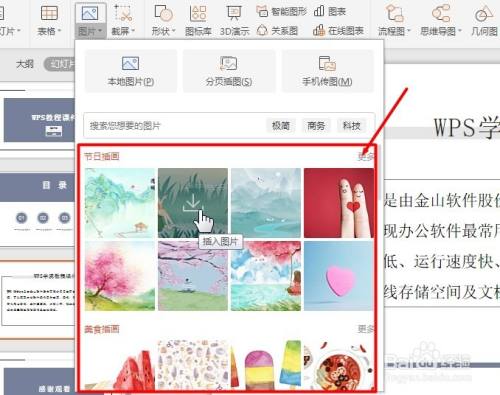
Task: Select the hot pot bowl food illustration
Action: [339, 365]
